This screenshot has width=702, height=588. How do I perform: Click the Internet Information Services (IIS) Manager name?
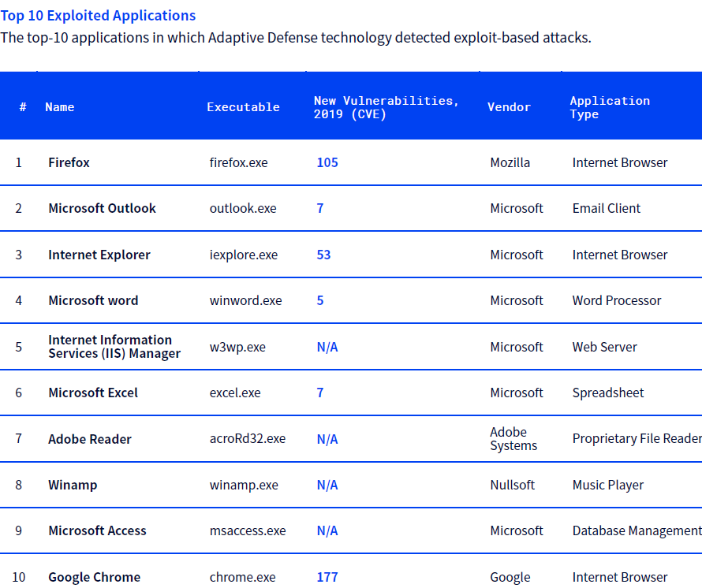[114, 347]
